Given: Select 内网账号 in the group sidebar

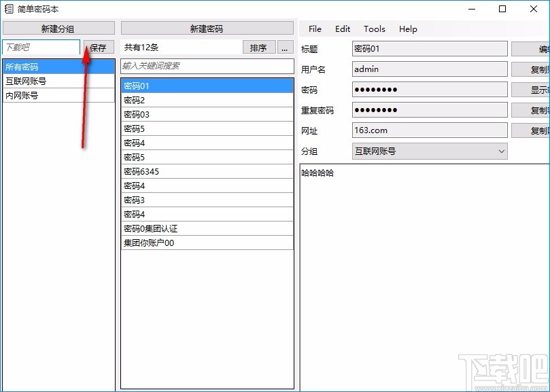Looking at the screenshot, I should click(41, 94).
